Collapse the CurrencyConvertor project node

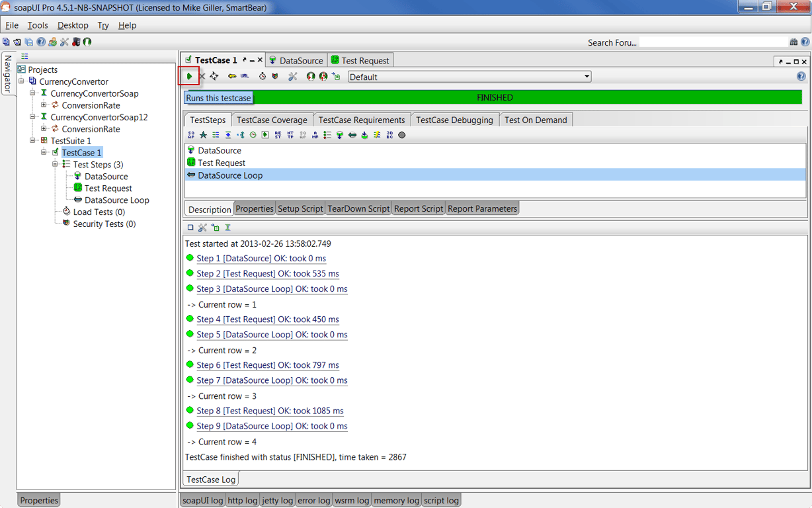(x=22, y=81)
